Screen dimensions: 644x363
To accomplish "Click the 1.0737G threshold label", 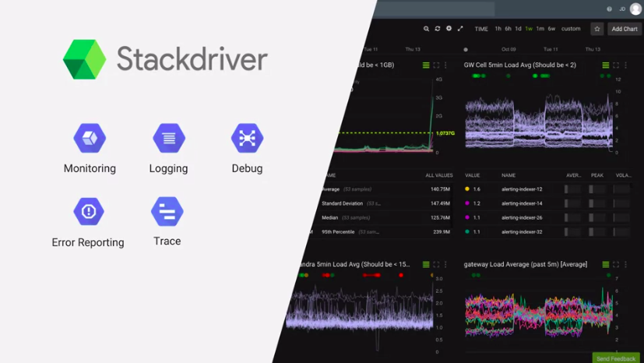I will (x=445, y=133).
